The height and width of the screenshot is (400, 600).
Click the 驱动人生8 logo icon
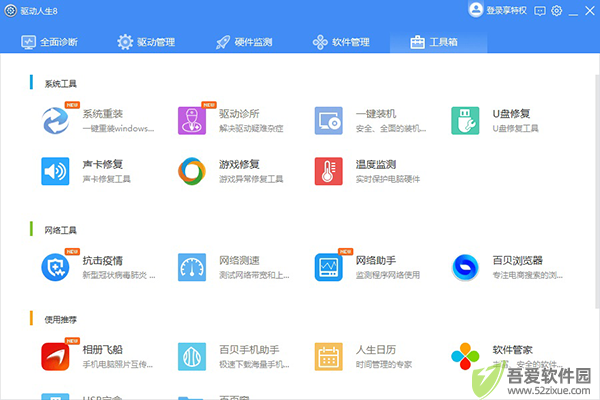tap(11, 11)
